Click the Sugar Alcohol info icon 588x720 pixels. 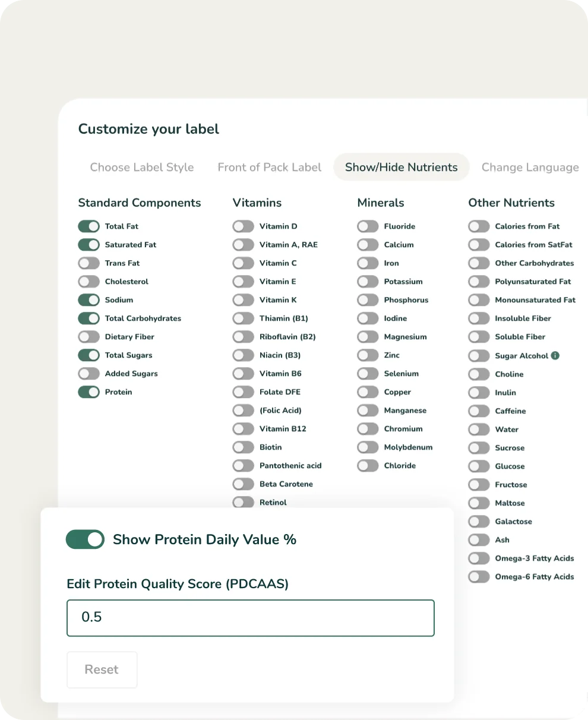[555, 356]
